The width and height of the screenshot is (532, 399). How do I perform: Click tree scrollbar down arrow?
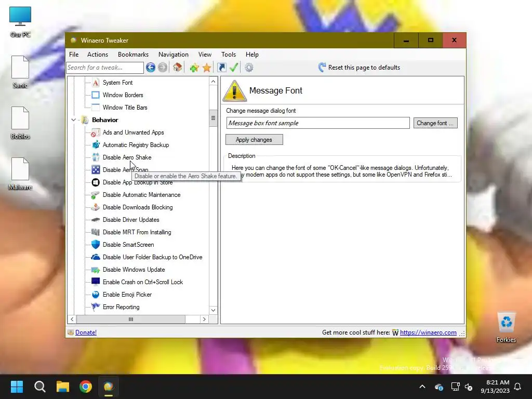tap(213, 310)
